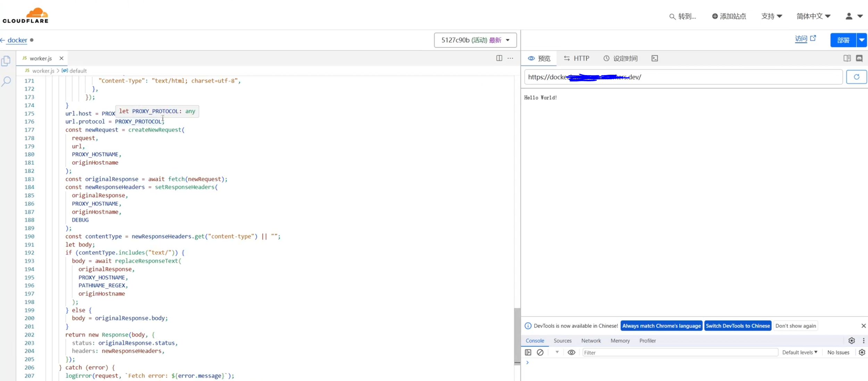
Task: Click the Cloudflare logo
Action: click(x=26, y=16)
